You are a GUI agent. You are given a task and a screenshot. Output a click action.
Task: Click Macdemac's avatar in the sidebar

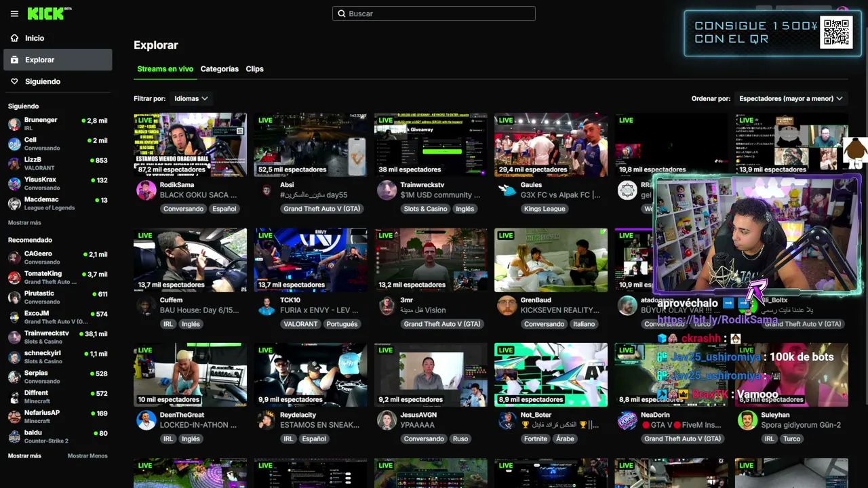click(x=14, y=203)
